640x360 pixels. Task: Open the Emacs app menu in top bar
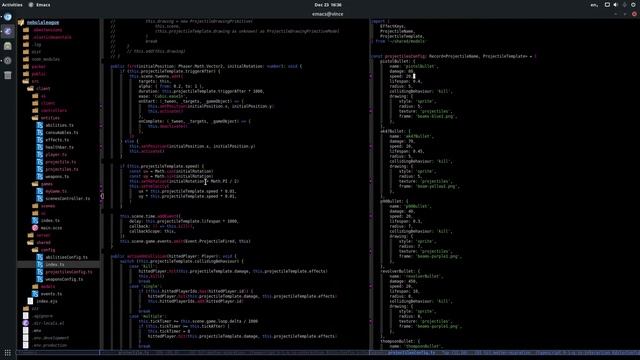click(40, 4)
